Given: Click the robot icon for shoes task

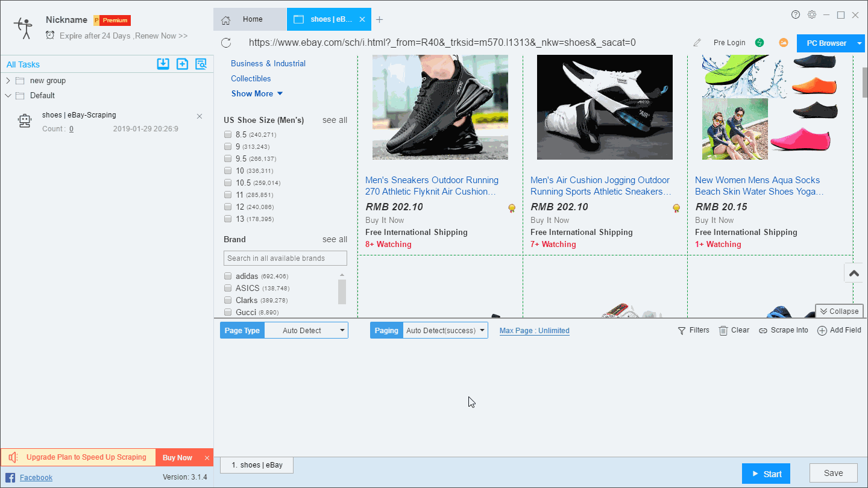Looking at the screenshot, I should tap(24, 121).
